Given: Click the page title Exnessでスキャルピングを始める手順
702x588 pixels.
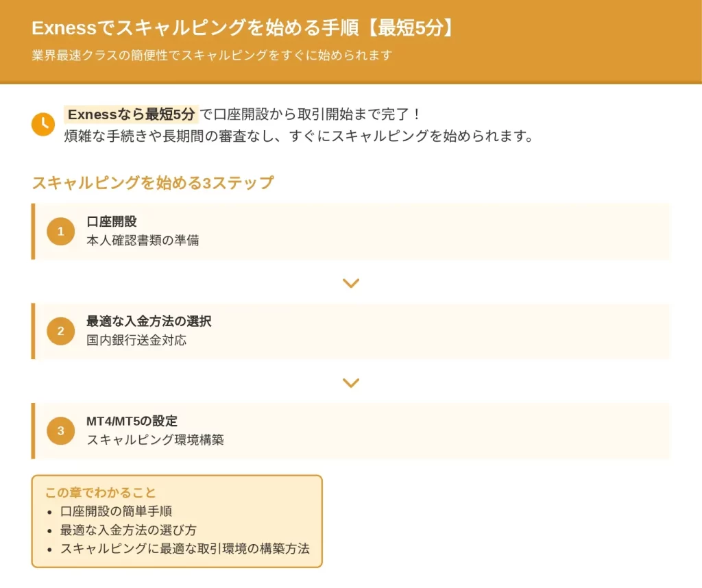Looking at the screenshot, I should (195, 27).
